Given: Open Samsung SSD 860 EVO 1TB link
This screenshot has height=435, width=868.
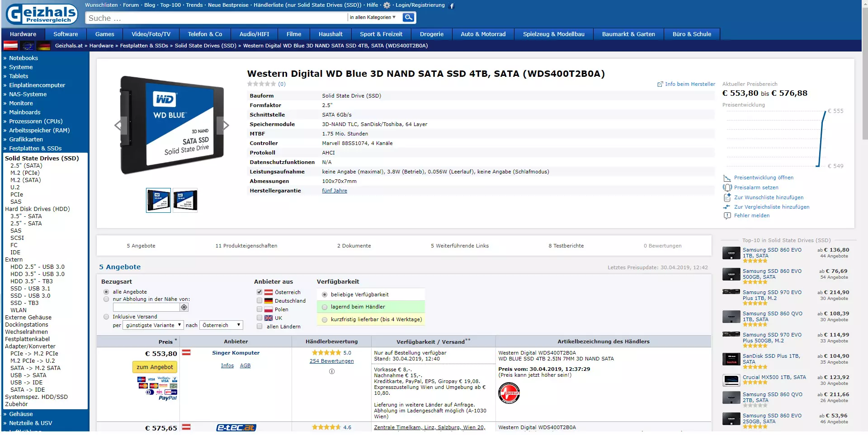Looking at the screenshot, I should 772,253.
